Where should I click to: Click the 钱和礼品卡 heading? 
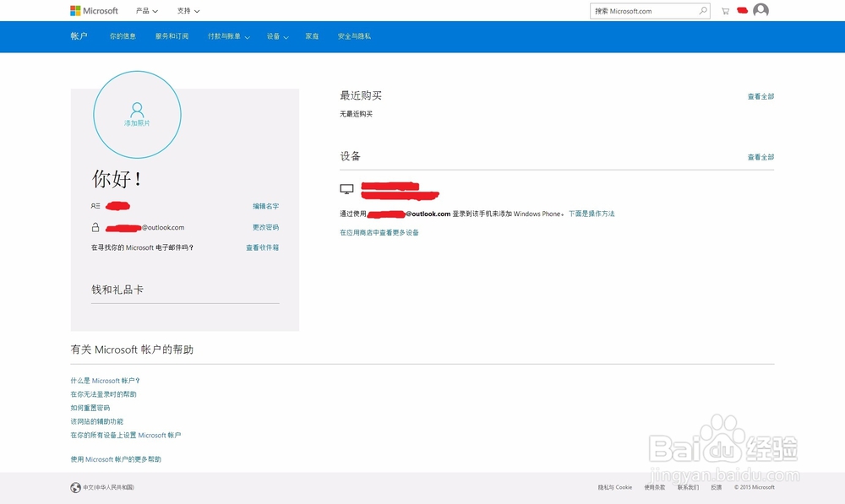click(x=117, y=290)
